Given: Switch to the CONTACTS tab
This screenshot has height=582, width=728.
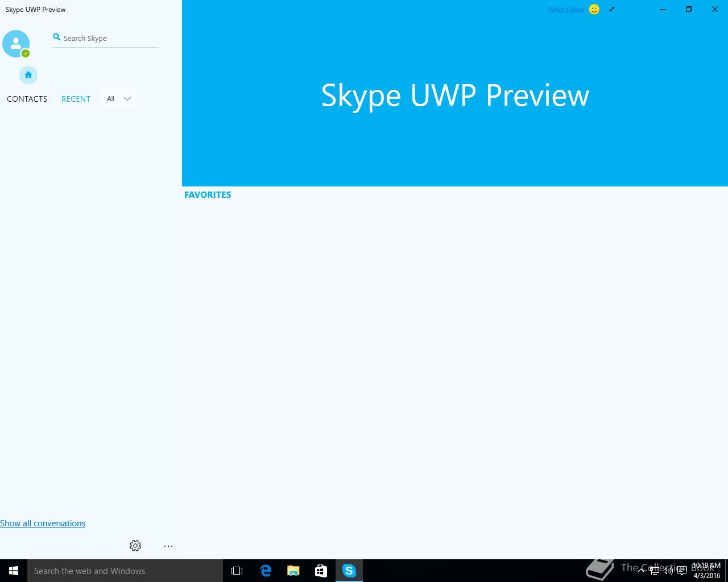Looking at the screenshot, I should point(27,99).
